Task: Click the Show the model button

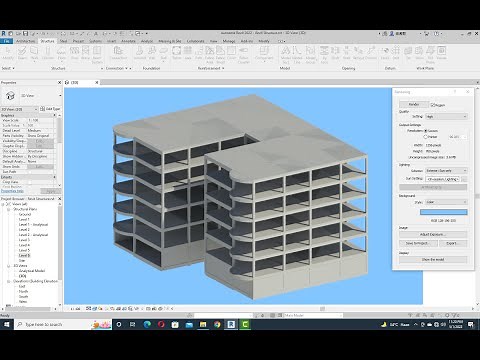Action: coord(433,259)
